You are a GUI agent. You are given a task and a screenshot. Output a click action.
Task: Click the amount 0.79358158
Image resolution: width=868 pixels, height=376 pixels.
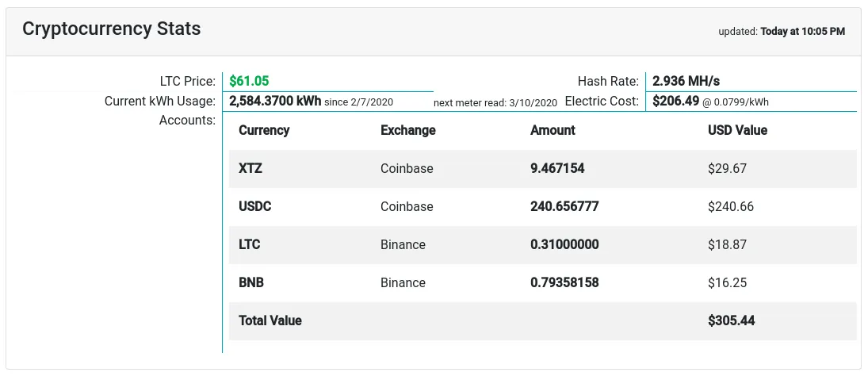point(564,282)
